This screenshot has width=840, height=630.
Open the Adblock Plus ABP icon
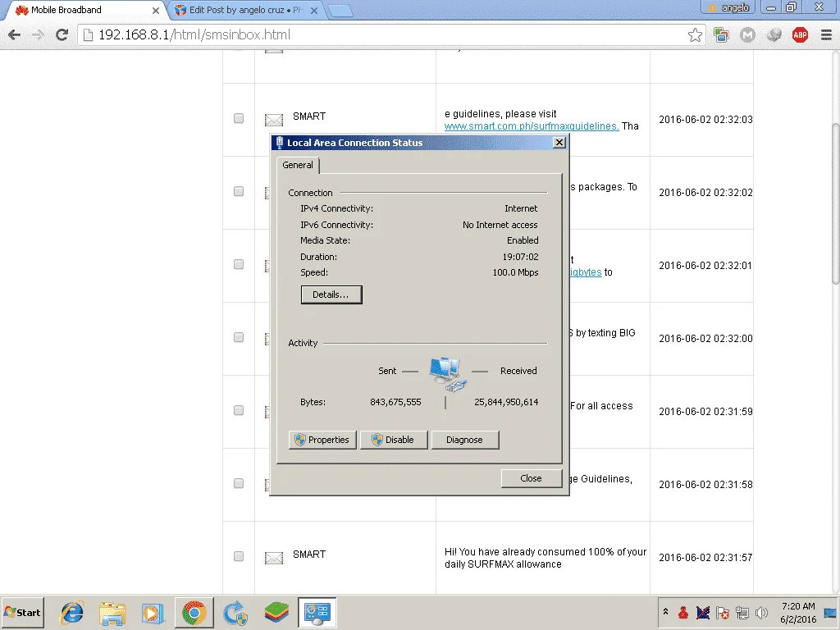(x=800, y=34)
